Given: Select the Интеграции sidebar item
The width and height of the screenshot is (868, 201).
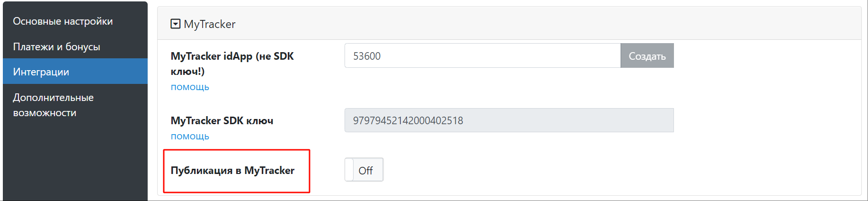Looking at the screenshot, I should [41, 72].
